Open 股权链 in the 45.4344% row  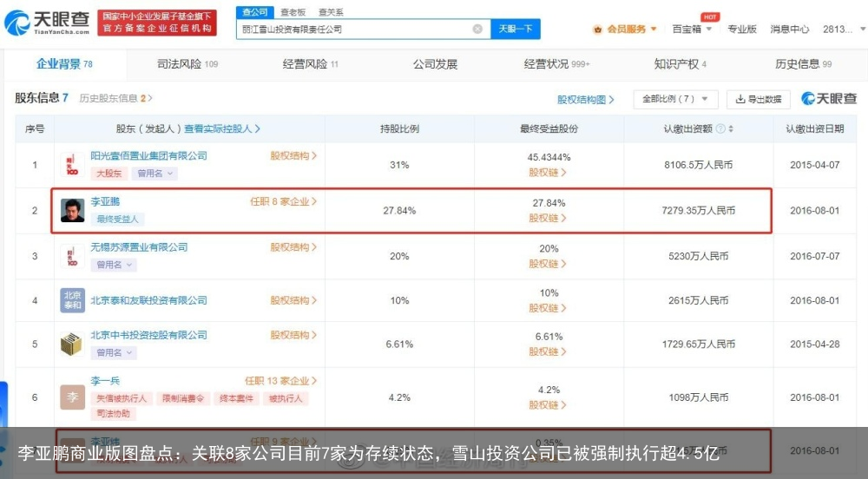[548, 173]
